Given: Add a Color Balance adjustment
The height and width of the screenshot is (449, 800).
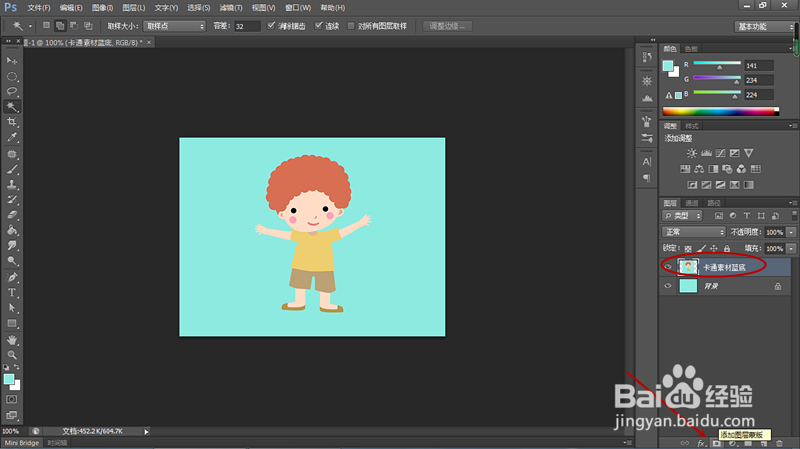Looking at the screenshot, I should coord(699,169).
